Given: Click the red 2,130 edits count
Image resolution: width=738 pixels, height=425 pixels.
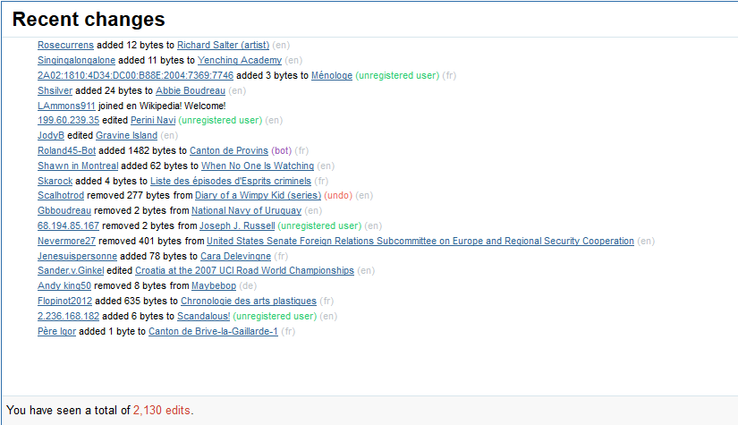Looking at the screenshot, I should click(162, 410).
